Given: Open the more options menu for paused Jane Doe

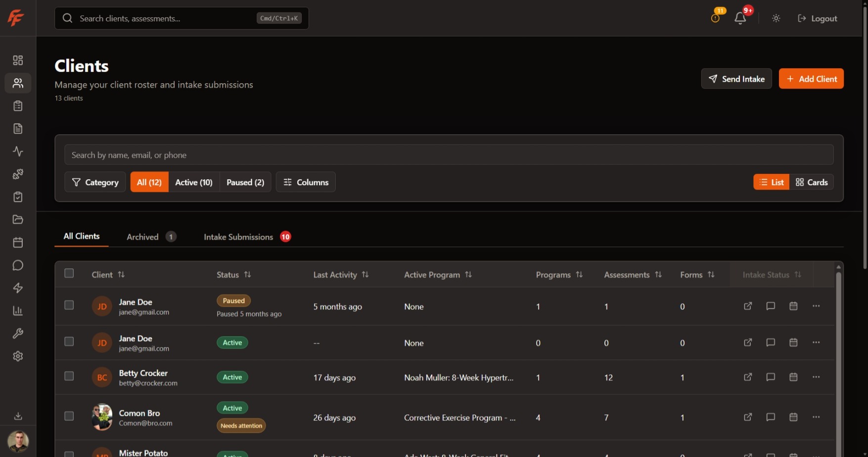Looking at the screenshot, I should pos(816,306).
